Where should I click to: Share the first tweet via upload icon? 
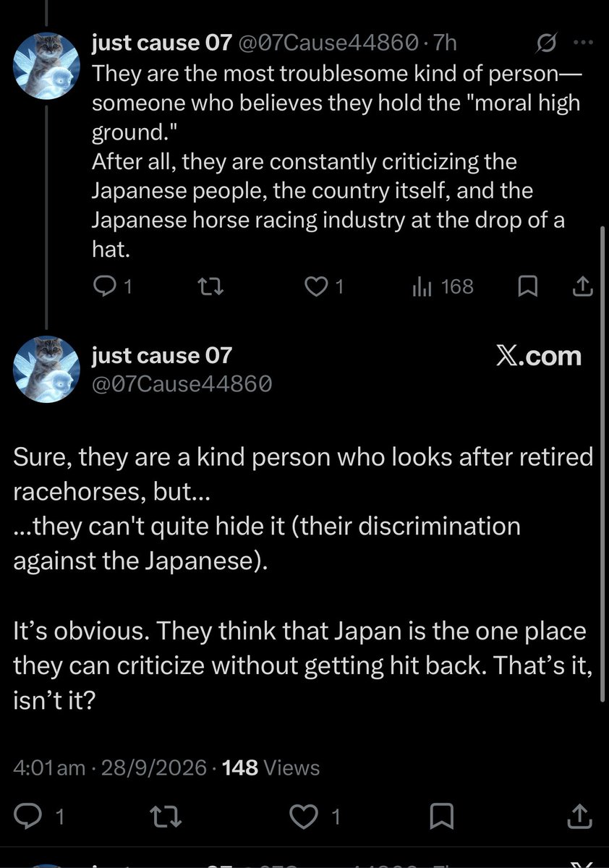pyautogui.click(x=583, y=287)
